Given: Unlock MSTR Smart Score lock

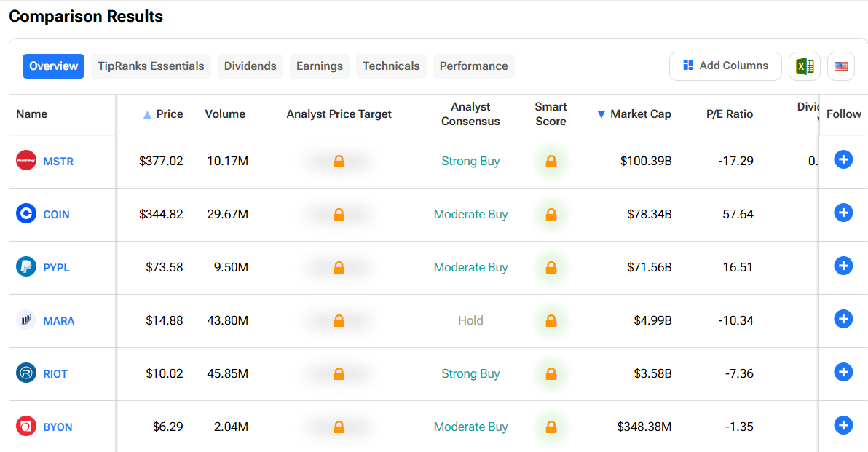Looking at the screenshot, I should point(551,161).
